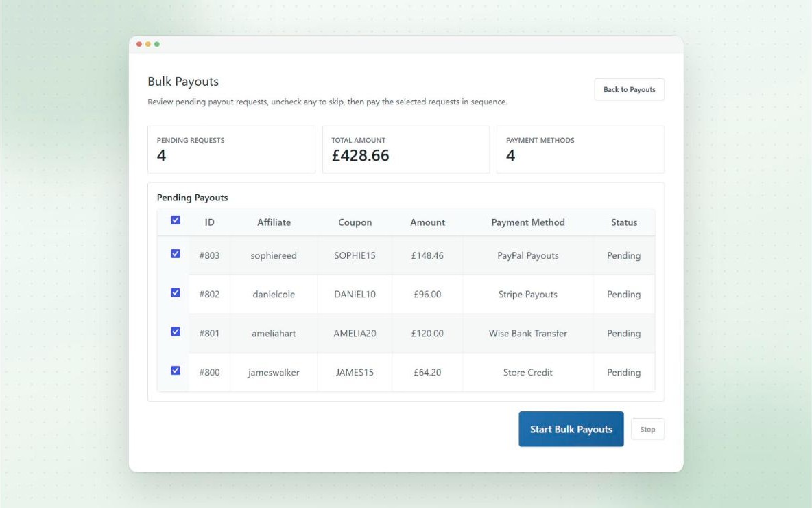Click the Payment Methods summary card
The width and height of the screenshot is (812, 508).
(x=580, y=149)
